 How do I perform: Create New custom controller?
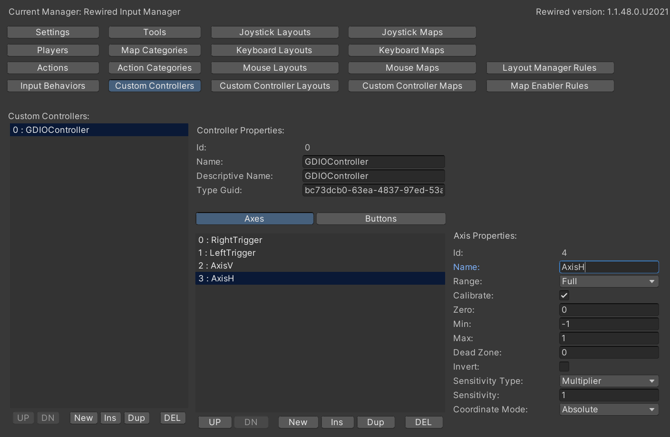pos(83,418)
